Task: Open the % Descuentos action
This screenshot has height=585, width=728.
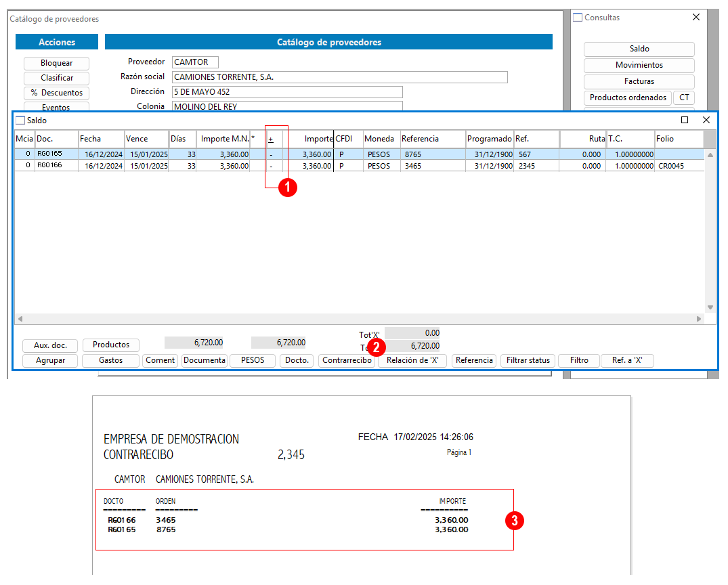Action: [56, 93]
